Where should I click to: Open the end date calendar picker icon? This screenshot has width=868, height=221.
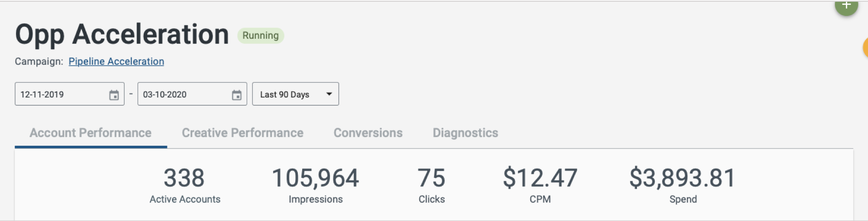[237, 95]
